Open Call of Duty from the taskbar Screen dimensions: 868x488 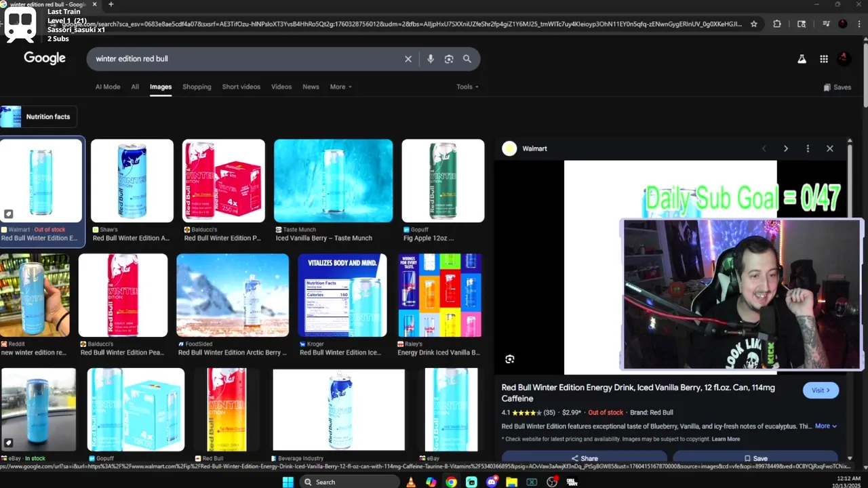pyautogui.click(x=572, y=482)
